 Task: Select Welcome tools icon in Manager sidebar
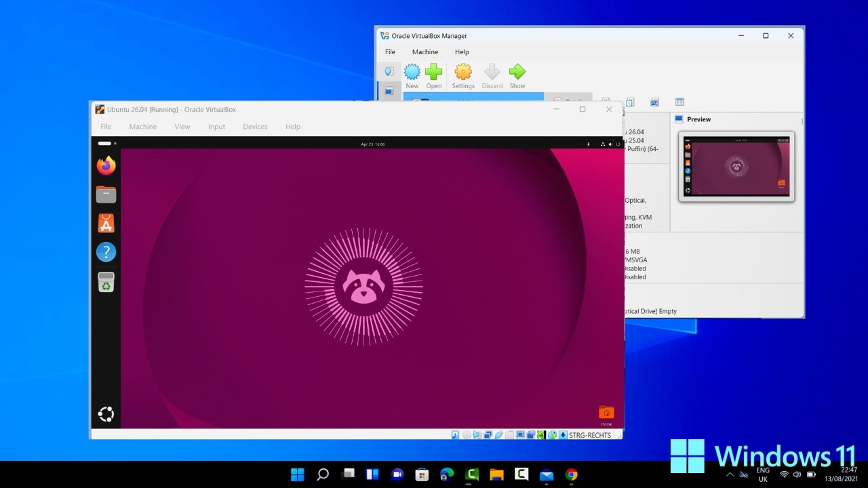pos(389,71)
